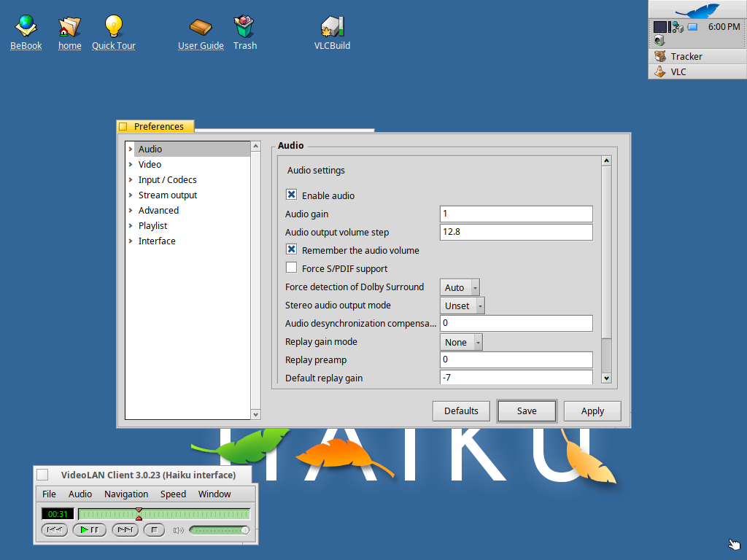Click the network status tray icon
The width and height of the screenshot is (747, 560).
676,27
